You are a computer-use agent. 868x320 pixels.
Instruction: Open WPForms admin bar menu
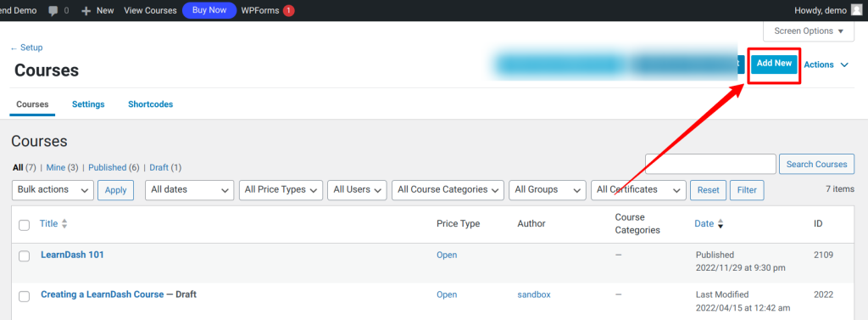click(260, 10)
